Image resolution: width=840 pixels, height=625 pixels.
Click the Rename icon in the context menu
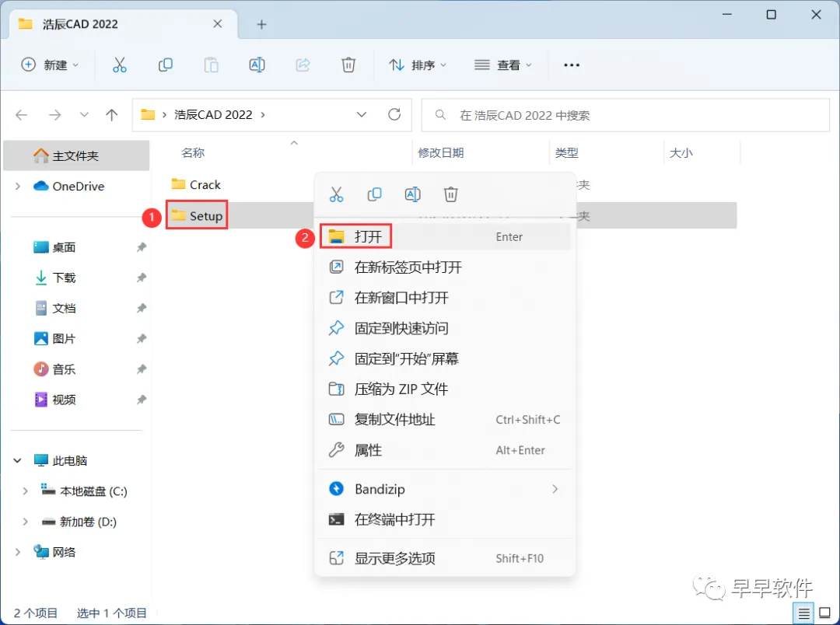point(412,194)
